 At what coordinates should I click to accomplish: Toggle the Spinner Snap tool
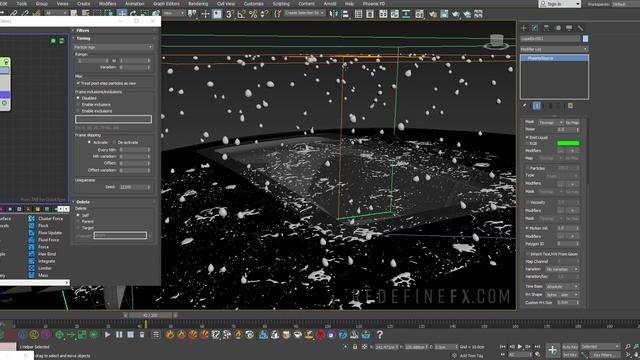264,14
